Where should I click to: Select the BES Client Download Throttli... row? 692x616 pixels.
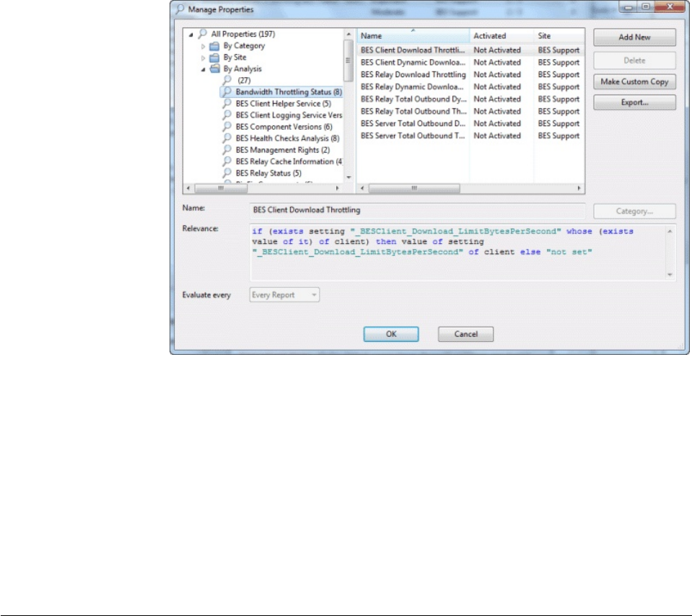[470, 50]
